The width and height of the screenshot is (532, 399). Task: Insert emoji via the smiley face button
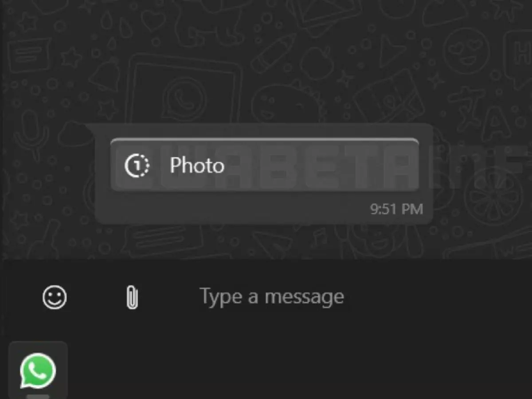[x=55, y=297]
